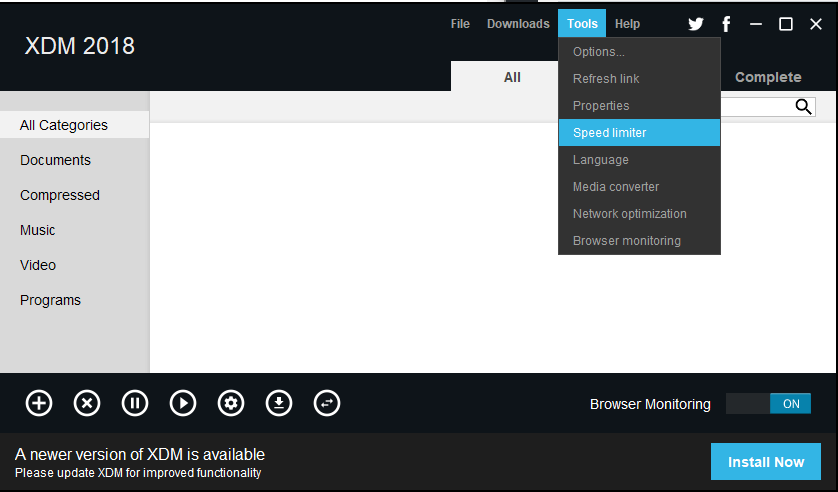Pause the download with the pause icon
The image size is (838, 492).
pyautogui.click(x=135, y=403)
